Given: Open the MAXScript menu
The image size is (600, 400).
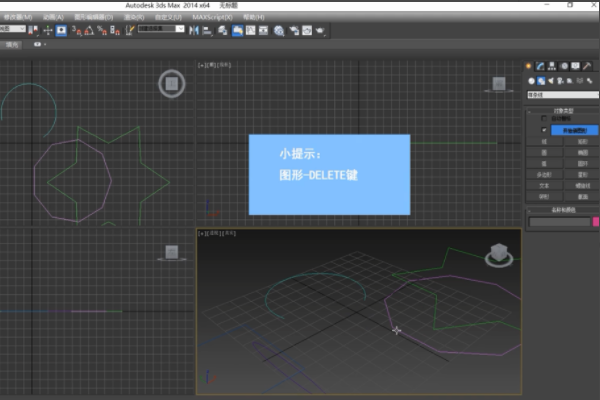Looking at the screenshot, I should pyautogui.click(x=212, y=17).
